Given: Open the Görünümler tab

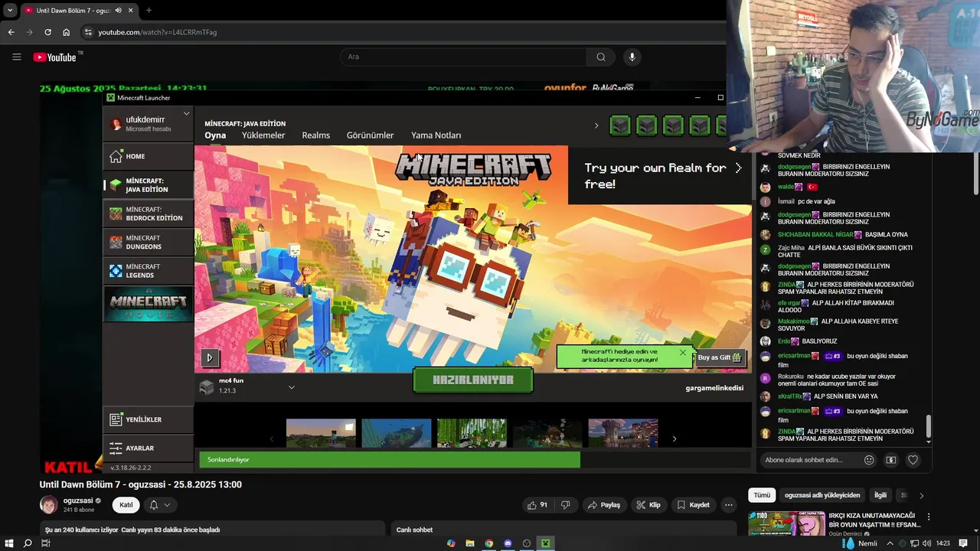Looking at the screenshot, I should click(370, 135).
